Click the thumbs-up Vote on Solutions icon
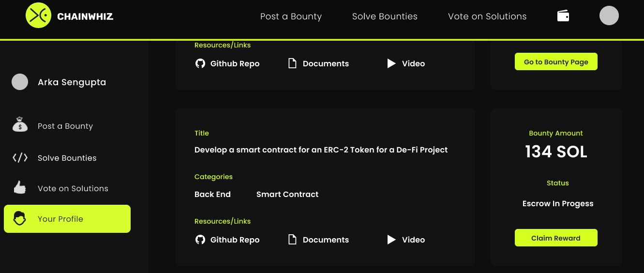Image resolution: width=644 pixels, height=273 pixels. point(20,187)
